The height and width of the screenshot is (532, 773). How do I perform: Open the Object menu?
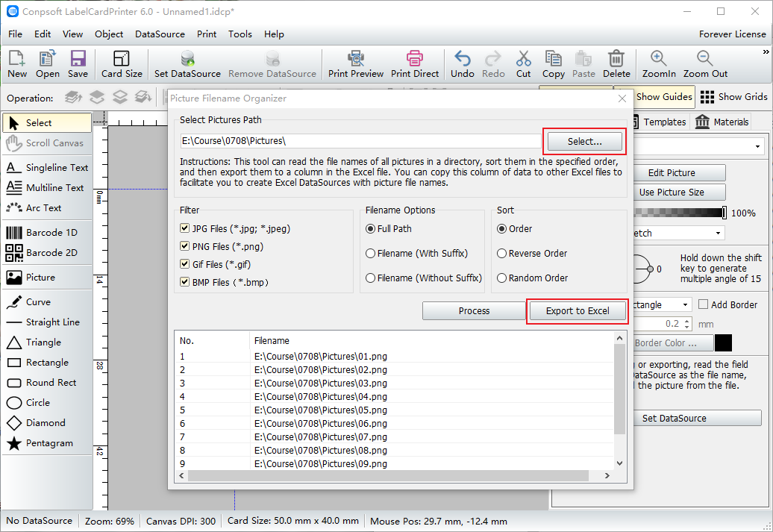tap(109, 34)
